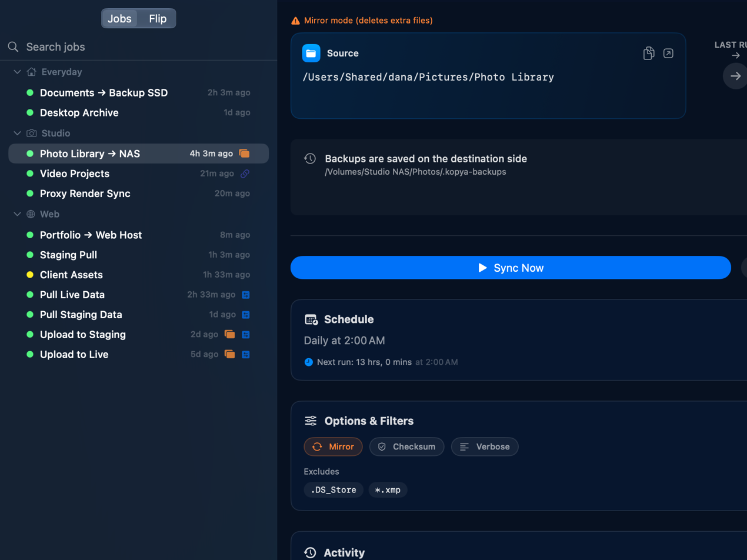The image size is (747, 560).
Task: Click the clock icon beside the backups note
Action: (x=310, y=158)
